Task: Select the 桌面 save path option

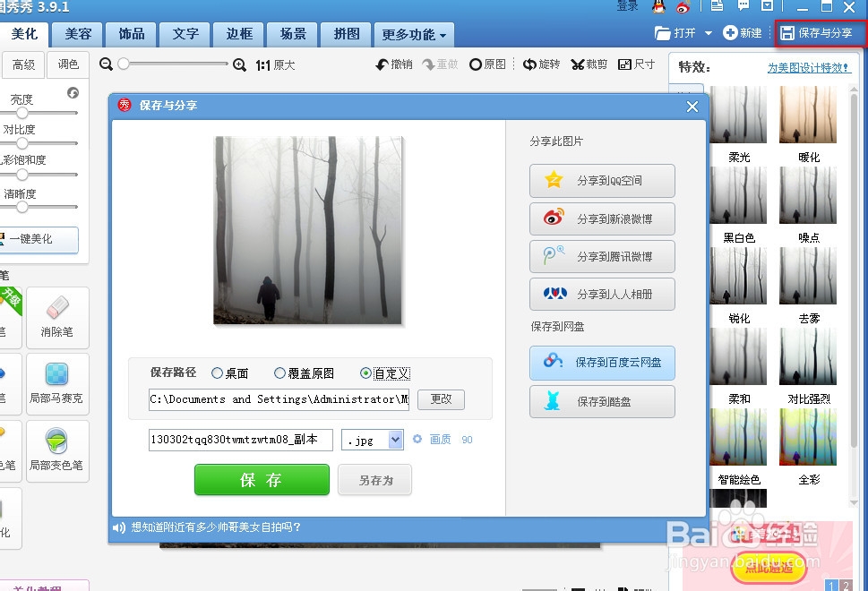Action: coord(230,373)
